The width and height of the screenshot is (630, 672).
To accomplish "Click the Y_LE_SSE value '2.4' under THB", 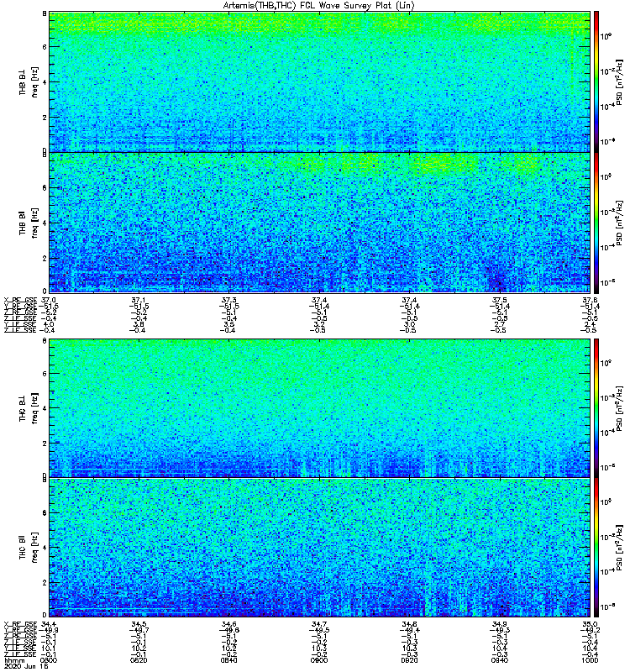I will [590, 324].
